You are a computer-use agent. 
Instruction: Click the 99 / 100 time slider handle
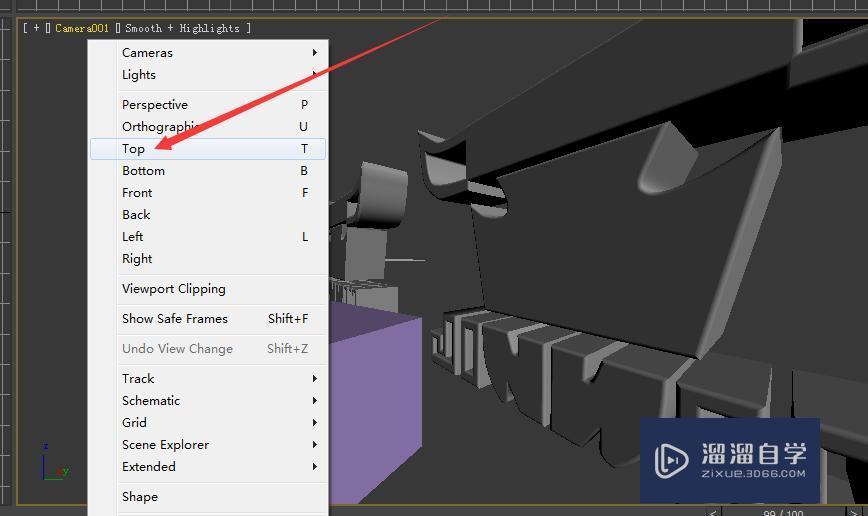pyautogui.click(x=783, y=512)
